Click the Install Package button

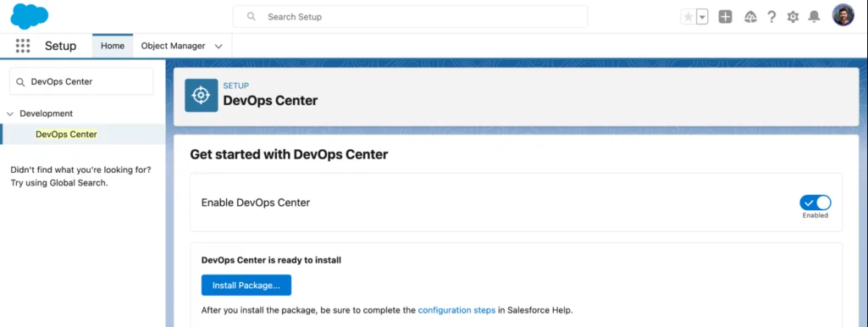pyautogui.click(x=246, y=285)
